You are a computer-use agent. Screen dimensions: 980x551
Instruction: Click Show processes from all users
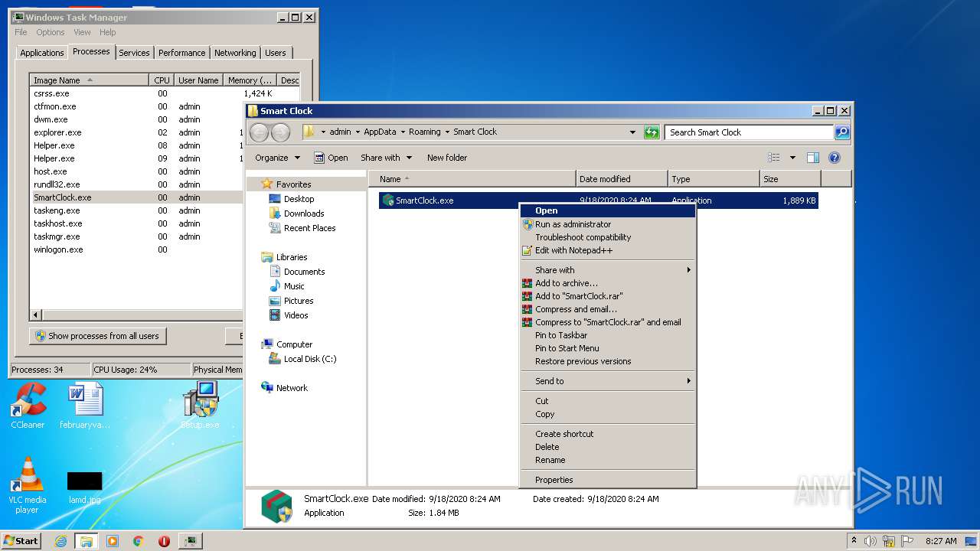point(97,336)
